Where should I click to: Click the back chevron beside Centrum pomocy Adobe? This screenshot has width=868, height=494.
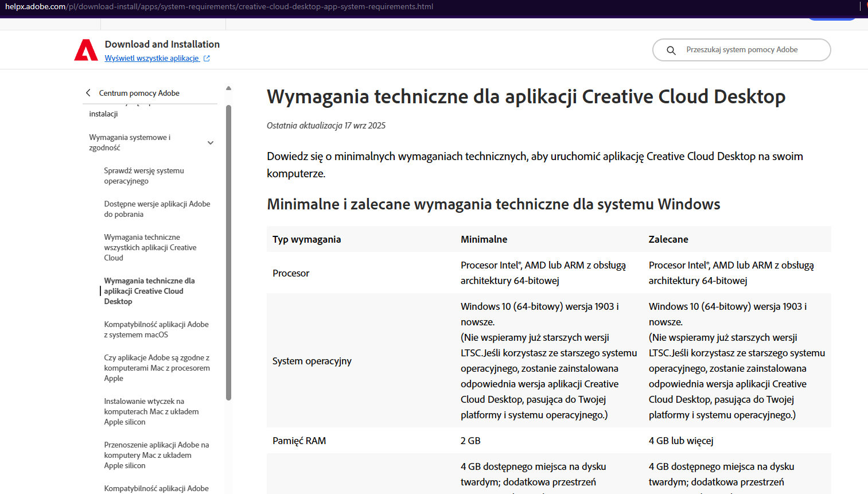[x=88, y=93]
